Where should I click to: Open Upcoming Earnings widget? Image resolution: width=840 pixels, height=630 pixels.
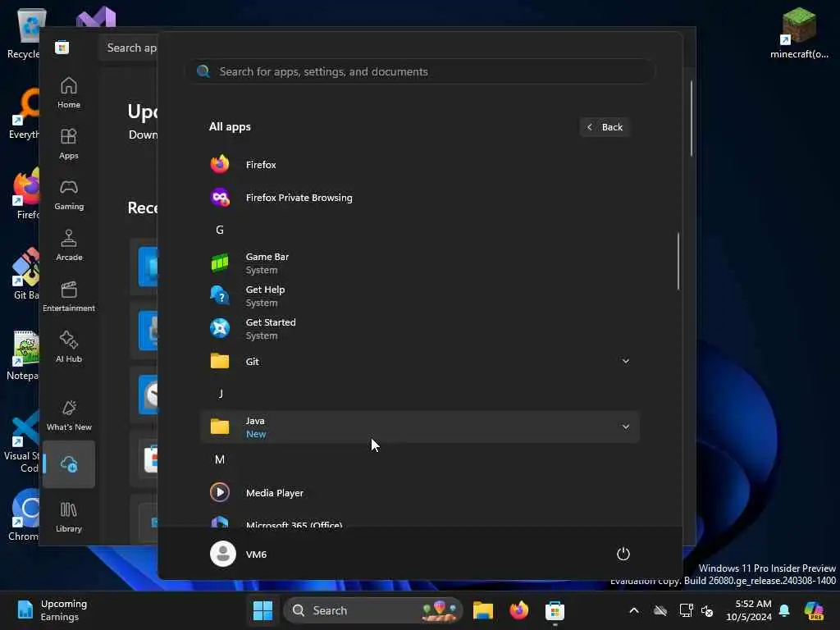tap(52, 610)
